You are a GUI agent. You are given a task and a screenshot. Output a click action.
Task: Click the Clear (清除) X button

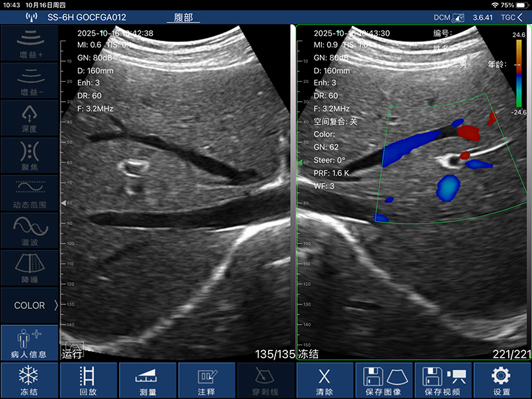coord(325,380)
